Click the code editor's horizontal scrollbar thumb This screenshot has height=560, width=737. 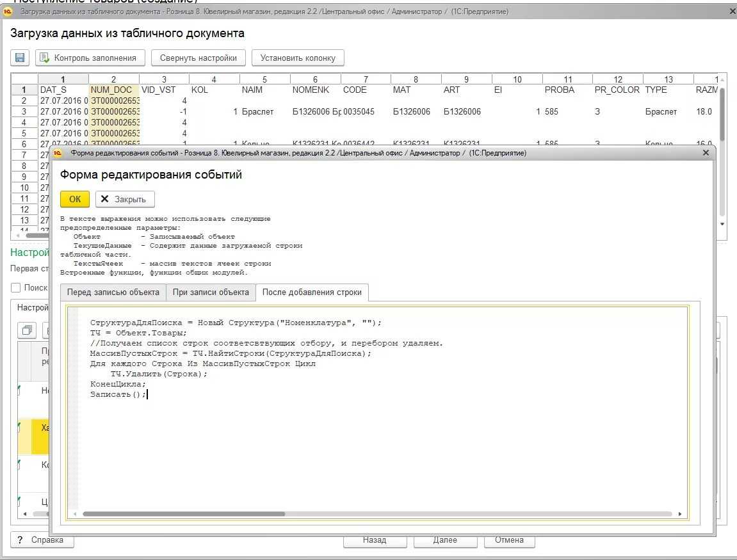(184, 514)
